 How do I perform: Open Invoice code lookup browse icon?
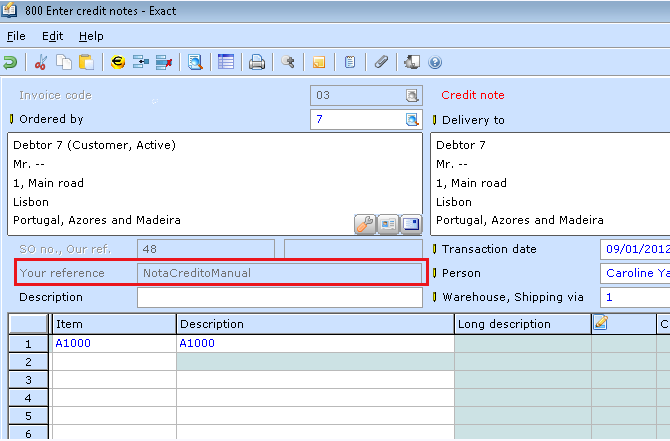[x=412, y=95]
